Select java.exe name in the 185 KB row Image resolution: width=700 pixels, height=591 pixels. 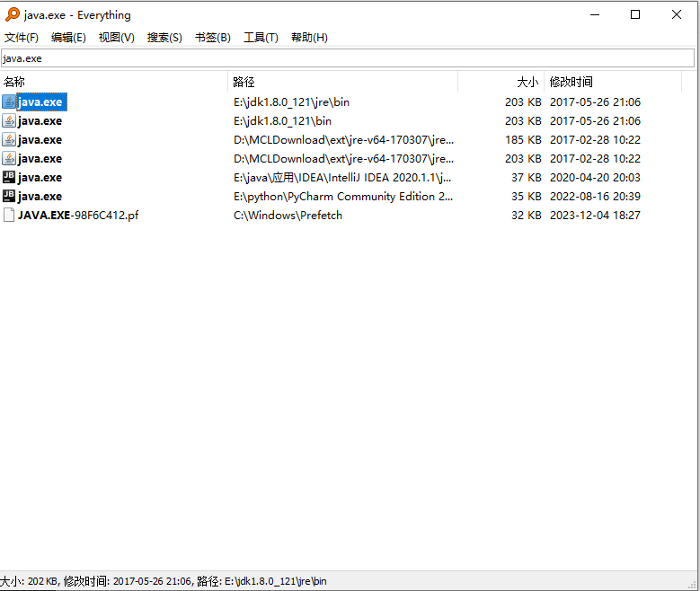40,140
